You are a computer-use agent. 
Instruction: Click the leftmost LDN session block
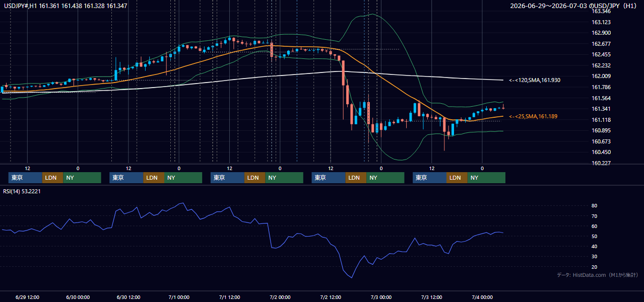click(x=52, y=178)
